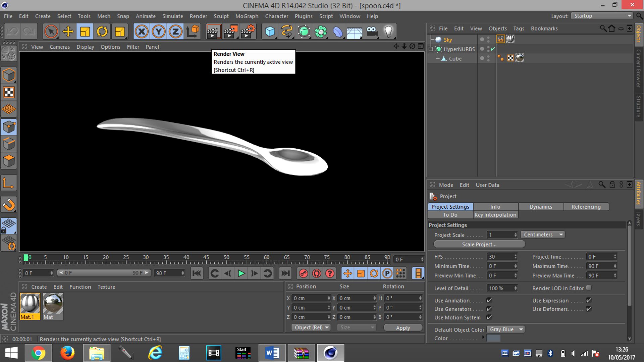Open the Centimeters unit dropdown
Viewport: 644px width, 362px height.
[x=543, y=235]
